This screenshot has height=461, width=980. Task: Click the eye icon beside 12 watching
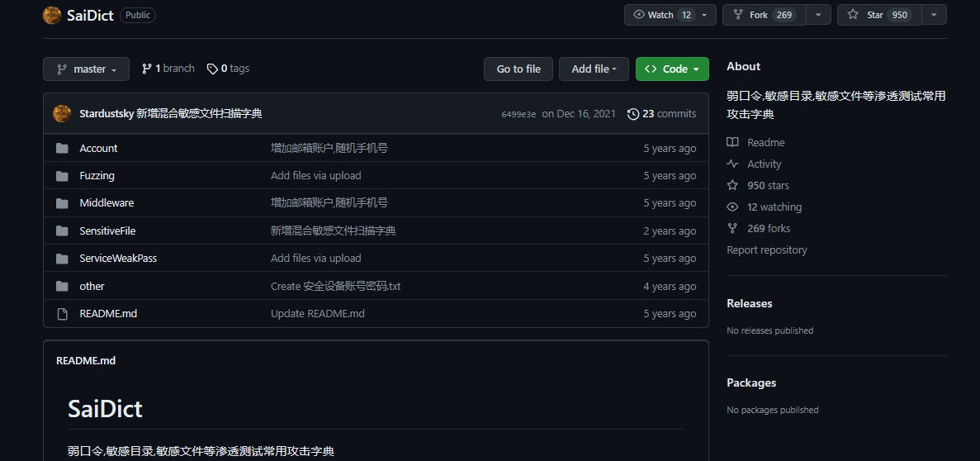[x=732, y=207]
